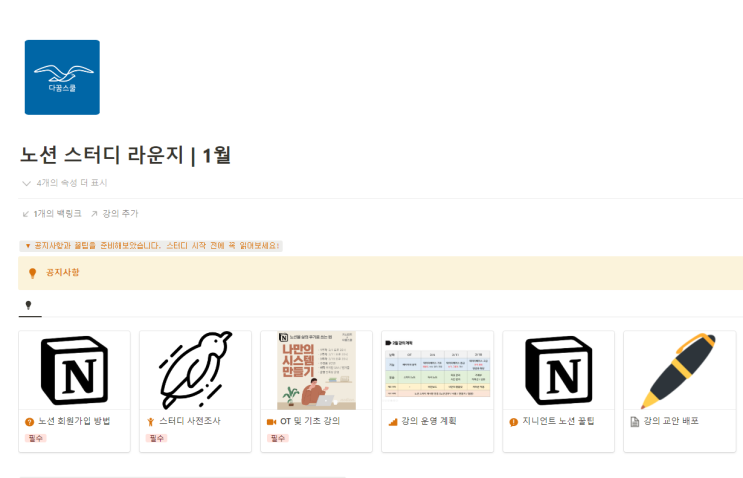Click the orange lightbulb icon in 공지사항 callout
Screen dimensions: 743x478
point(33,273)
